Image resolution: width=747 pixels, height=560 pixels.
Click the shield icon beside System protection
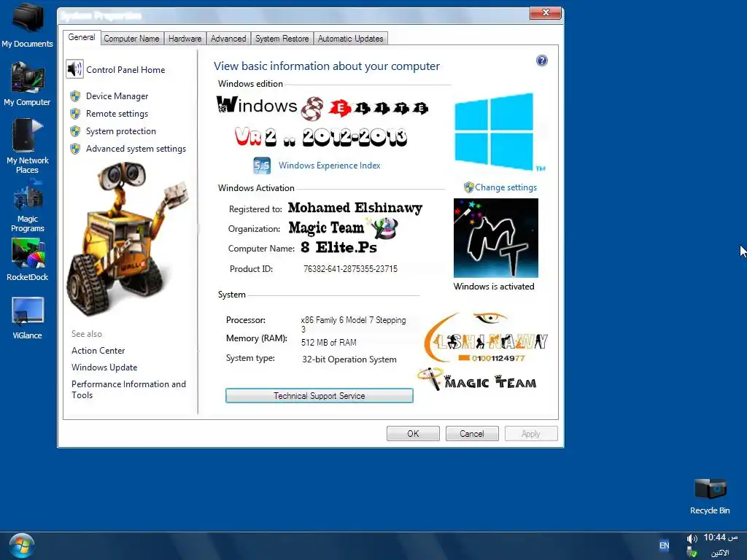[75, 131]
